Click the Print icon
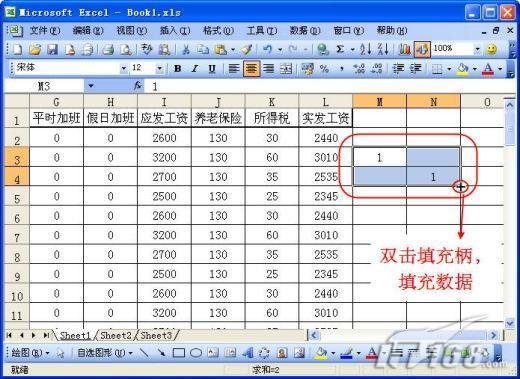The image size is (520, 379). click(x=109, y=50)
